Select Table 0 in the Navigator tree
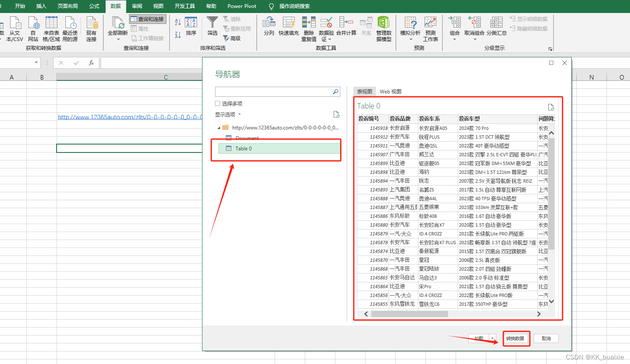630x364 pixels. point(279,149)
